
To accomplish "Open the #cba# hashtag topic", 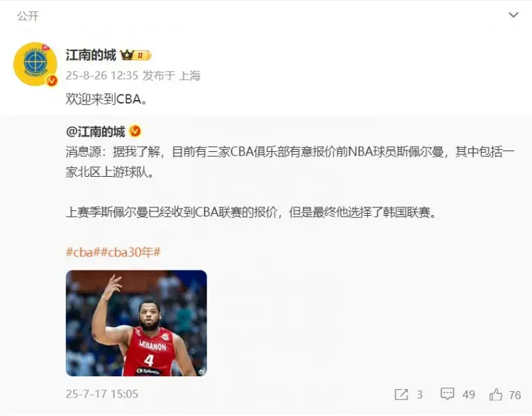I will click(x=82, y=252).
